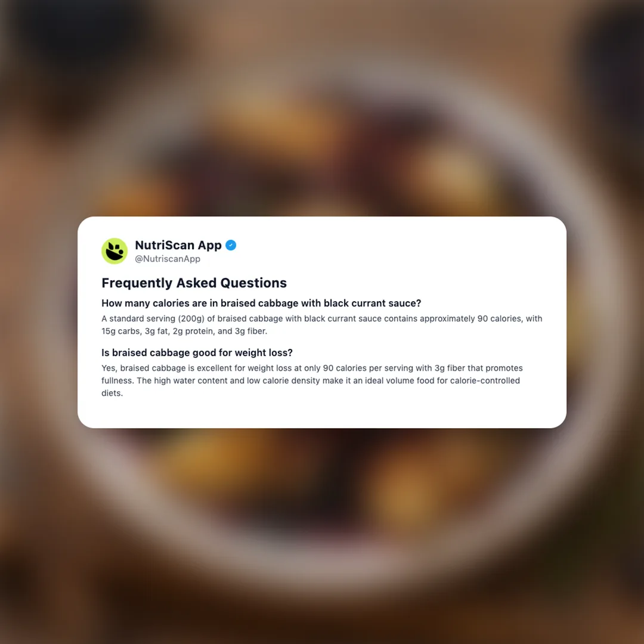Click the word 'diets.' ending the answer
Screen dimensions: 644x644
112,393
